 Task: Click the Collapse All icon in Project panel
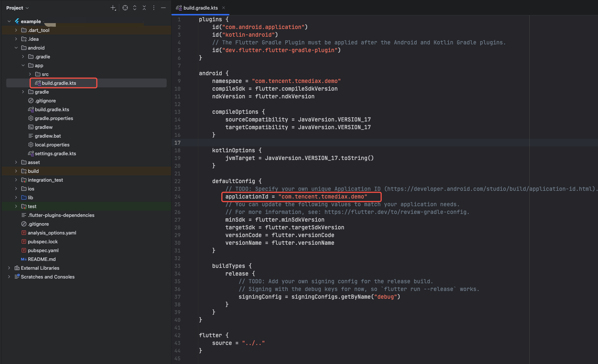[x=144, y=8]
